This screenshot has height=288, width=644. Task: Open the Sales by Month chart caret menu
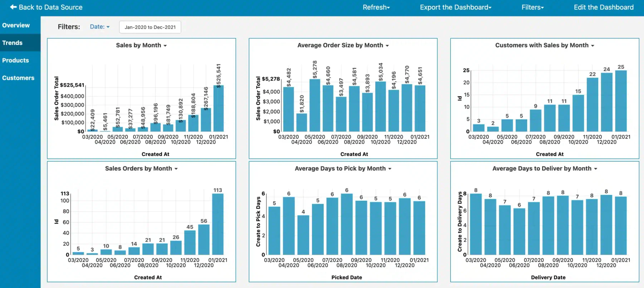(165, 46)
